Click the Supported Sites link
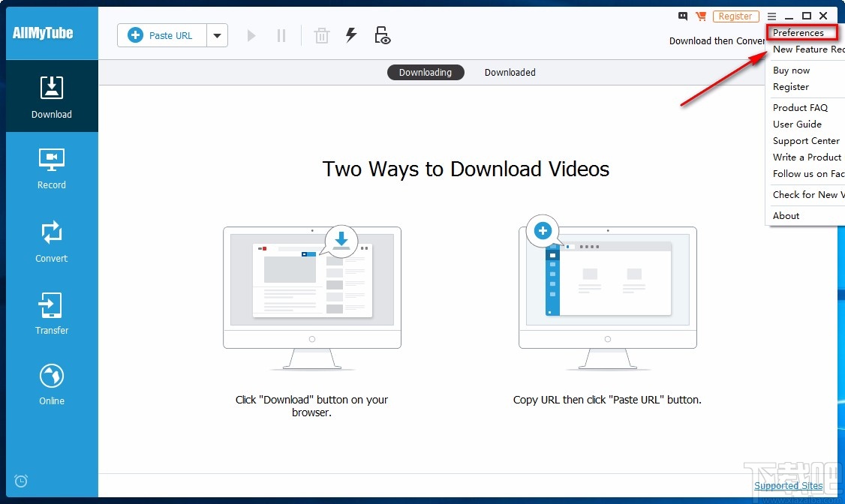 [x=789, y=486]
